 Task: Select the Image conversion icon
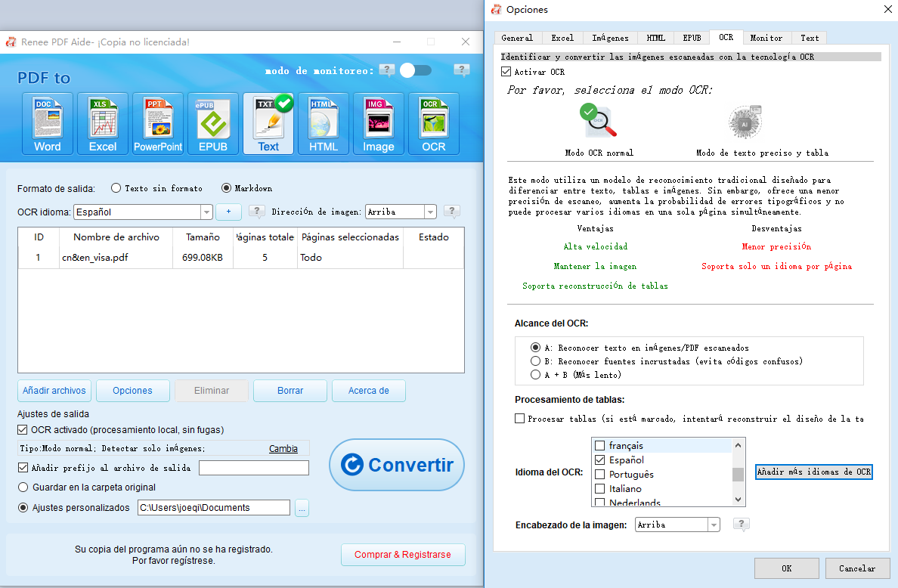pyautogui.click(x=378, y=122)
